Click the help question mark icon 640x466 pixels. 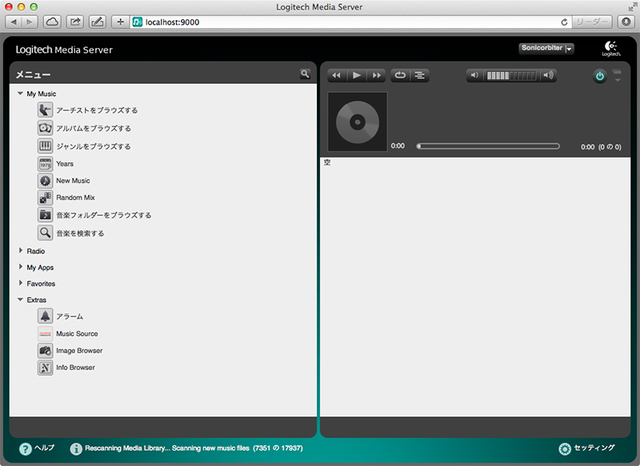click(x=25, y=448)
